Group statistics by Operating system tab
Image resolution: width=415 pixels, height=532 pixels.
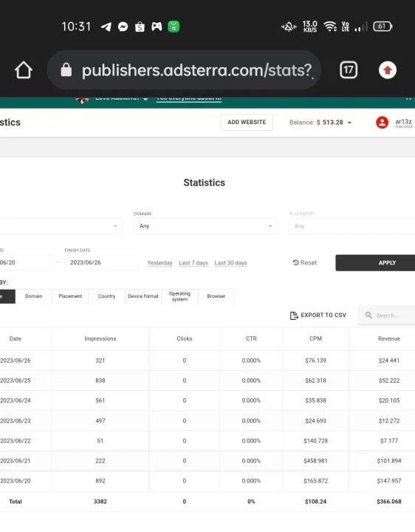tap(179, 296)
